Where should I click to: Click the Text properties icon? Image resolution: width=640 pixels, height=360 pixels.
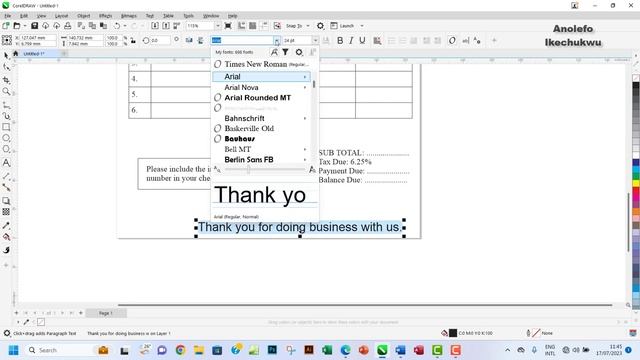click(x=477, y=40)
